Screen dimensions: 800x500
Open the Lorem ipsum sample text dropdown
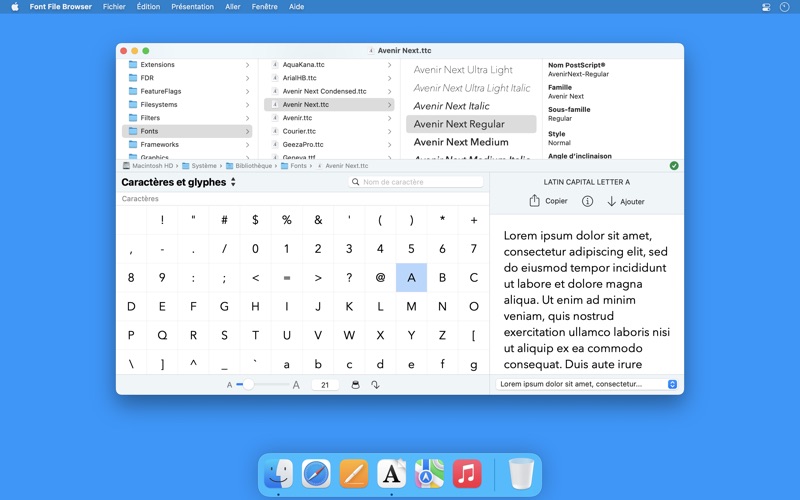coord(586,384)
